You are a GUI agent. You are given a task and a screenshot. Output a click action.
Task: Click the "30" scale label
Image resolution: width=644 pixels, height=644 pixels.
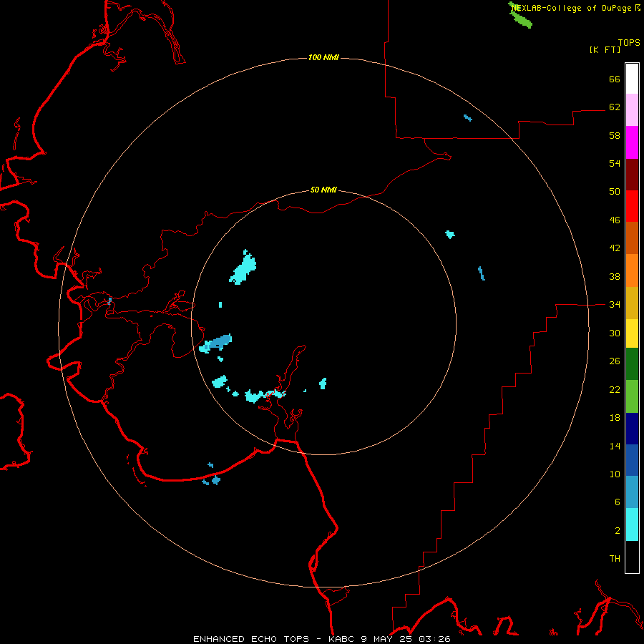click(x=615, y=333)
